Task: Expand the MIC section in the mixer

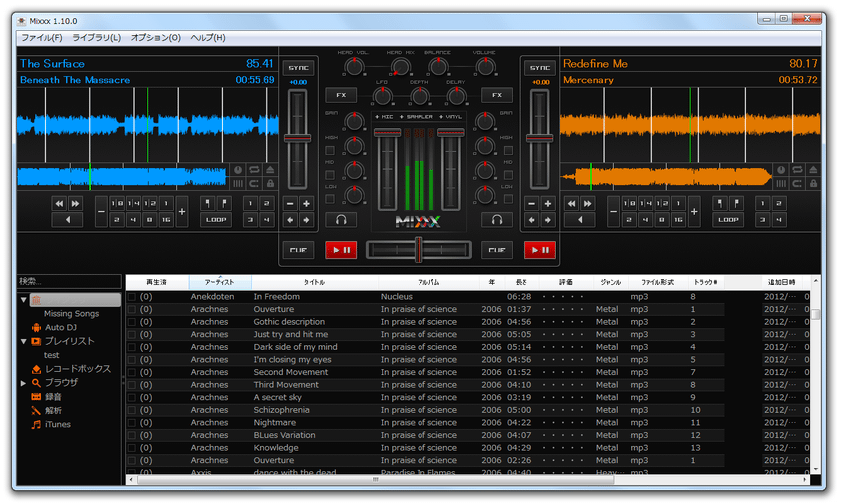Action: pos(384,117)
